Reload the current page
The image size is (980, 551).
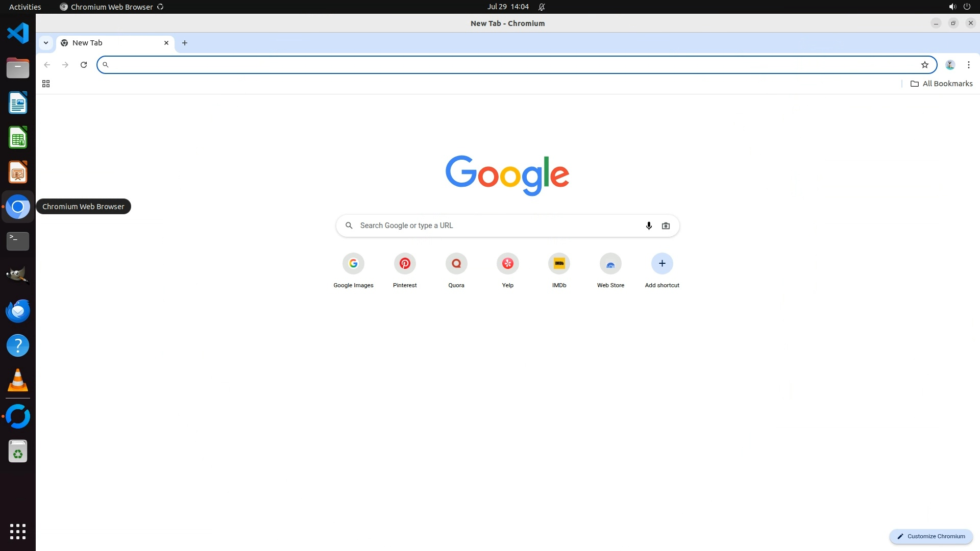coord(84,65)
